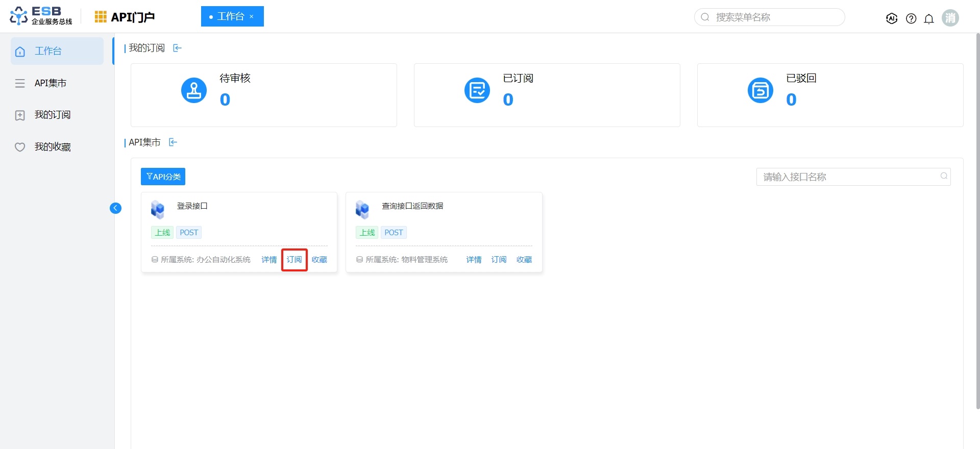Close the 工作台 tab

point(252,16)
